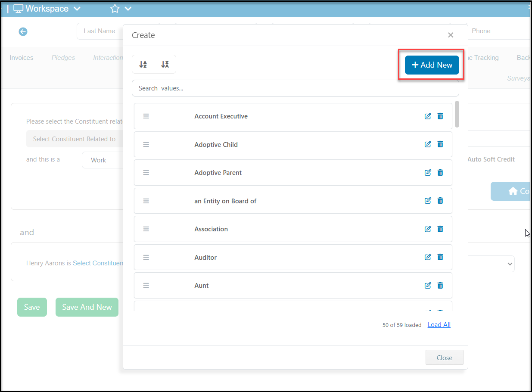The width and height of the screenshot is (532, 392).
Task: Delete the Aunt entry
Action: (x=440, y=285)
